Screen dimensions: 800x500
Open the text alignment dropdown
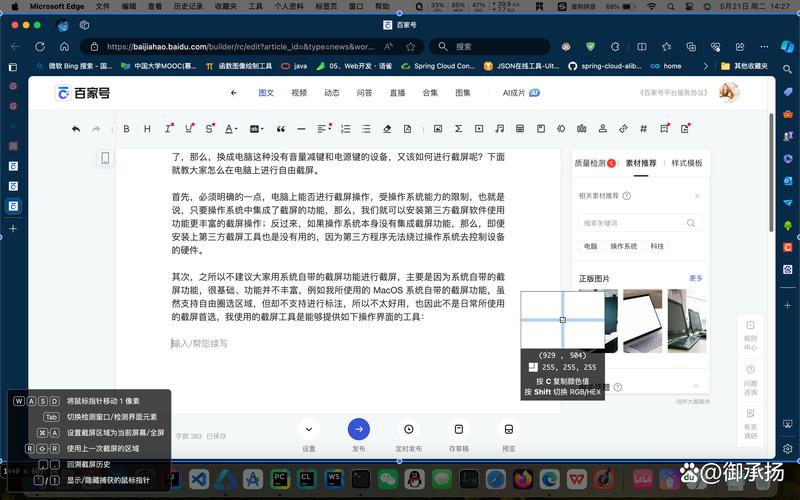[323, 129]
